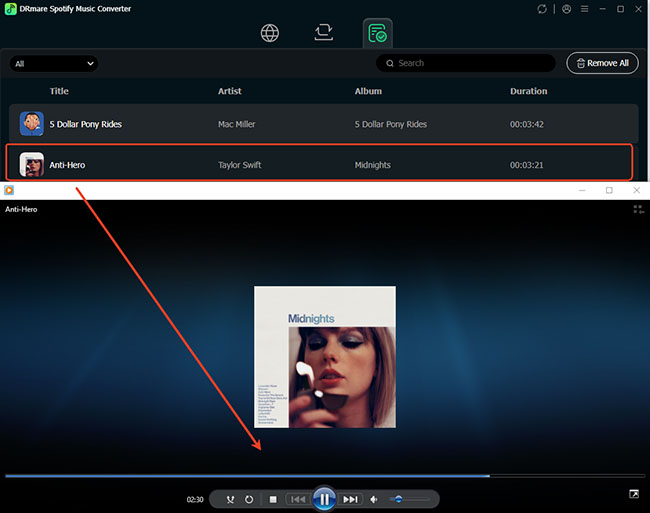Sort by the Title column header
This screenshot has height=513, width=650.
(x=59, y=91)
